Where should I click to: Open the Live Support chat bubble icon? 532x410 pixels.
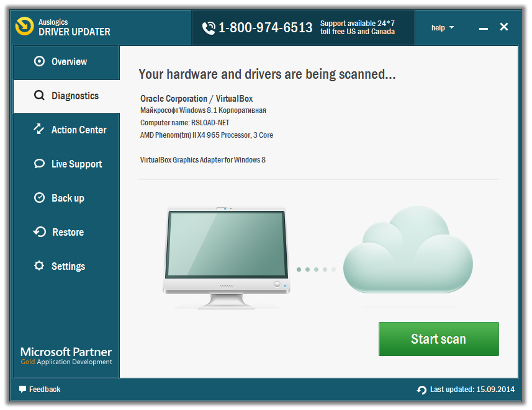(x=40, y=164)
